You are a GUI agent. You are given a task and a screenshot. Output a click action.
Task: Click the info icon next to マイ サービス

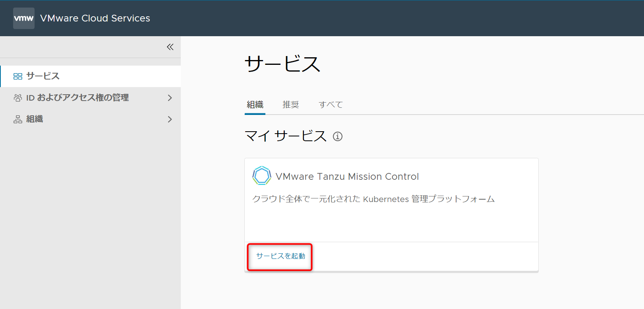pyautogui.click(x=338, y=136)
